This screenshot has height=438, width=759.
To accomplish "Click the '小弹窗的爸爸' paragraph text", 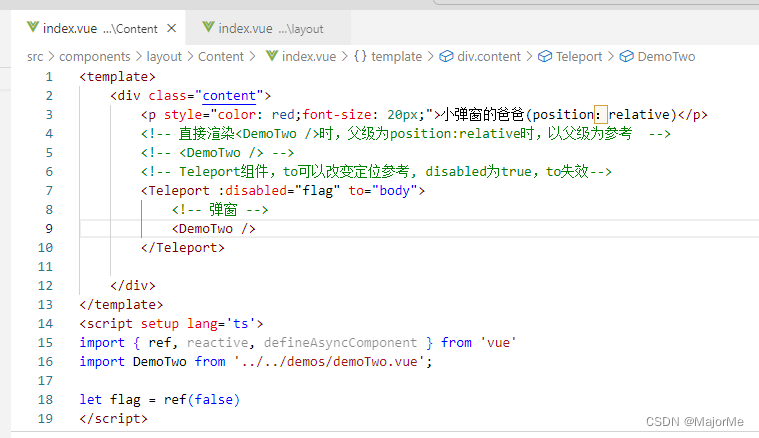I will click(x=483, y=115).
